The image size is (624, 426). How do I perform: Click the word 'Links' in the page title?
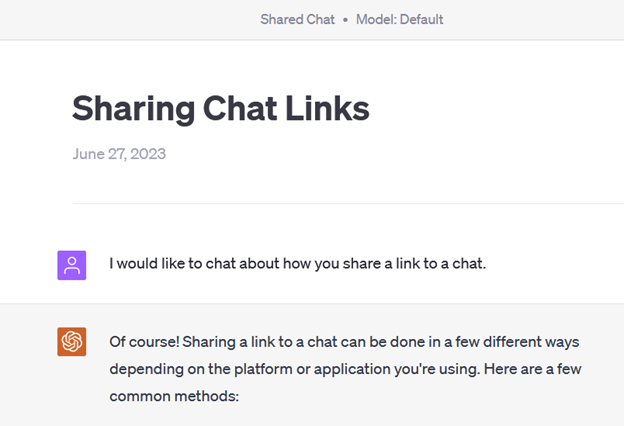click(327, 108)
